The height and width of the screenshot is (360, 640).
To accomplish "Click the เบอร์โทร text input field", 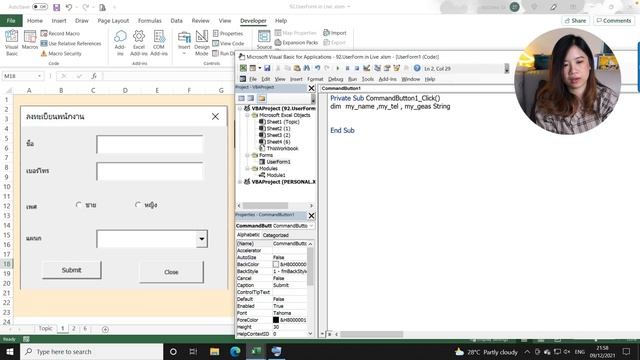I will (150, 171).
